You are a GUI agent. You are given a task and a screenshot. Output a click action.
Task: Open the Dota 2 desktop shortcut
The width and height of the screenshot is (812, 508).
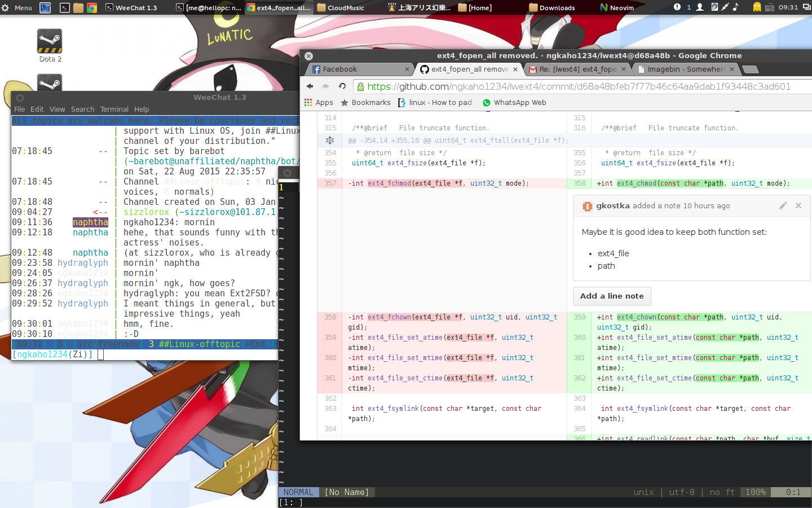50,45
